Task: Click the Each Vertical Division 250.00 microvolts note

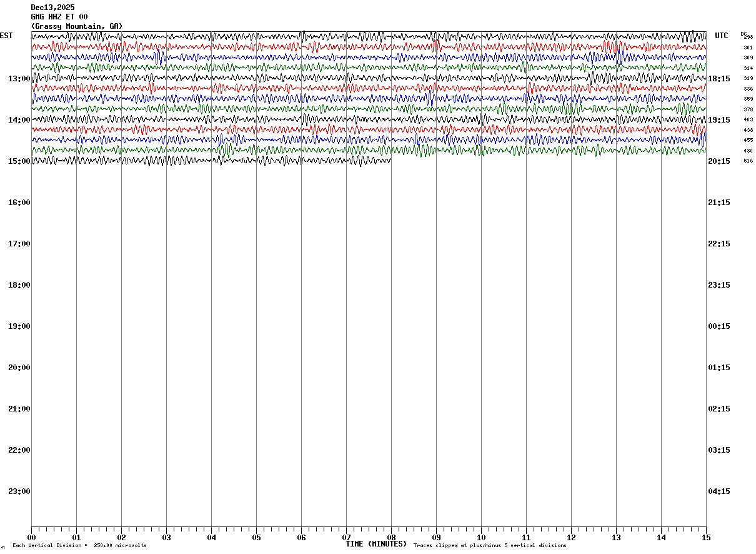Action: click(x=80, y=546)
